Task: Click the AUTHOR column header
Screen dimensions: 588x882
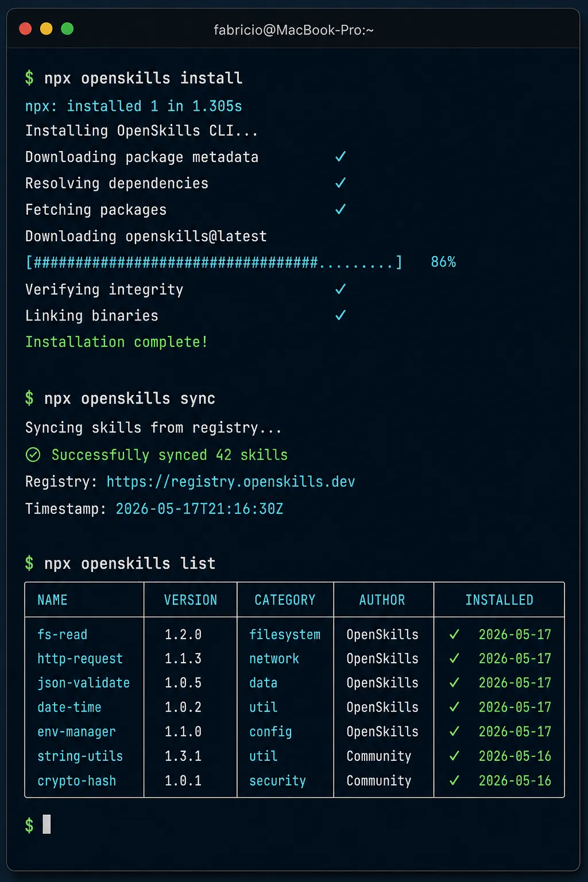Action: tap(382, 600)
